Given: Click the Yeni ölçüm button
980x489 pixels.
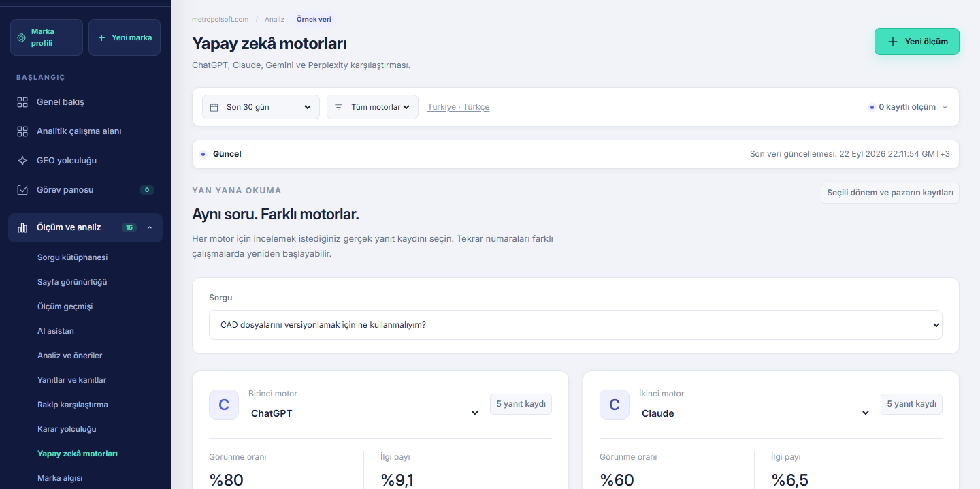Looking at the screenshot, I should [x=917, y=42].
